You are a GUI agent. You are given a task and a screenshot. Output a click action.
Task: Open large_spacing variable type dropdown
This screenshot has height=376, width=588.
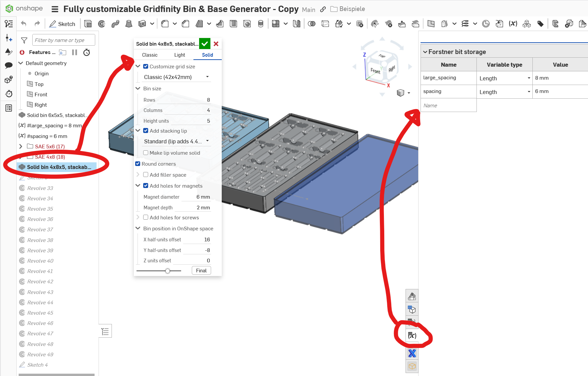point(504,78)
